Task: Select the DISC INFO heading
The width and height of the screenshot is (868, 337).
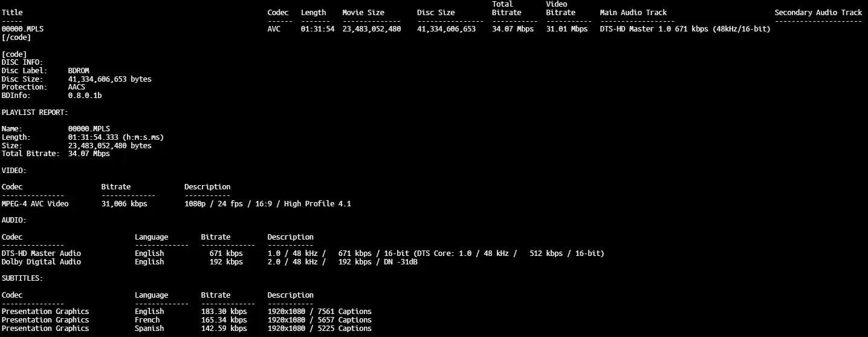Action: click(x=22, y=62)
